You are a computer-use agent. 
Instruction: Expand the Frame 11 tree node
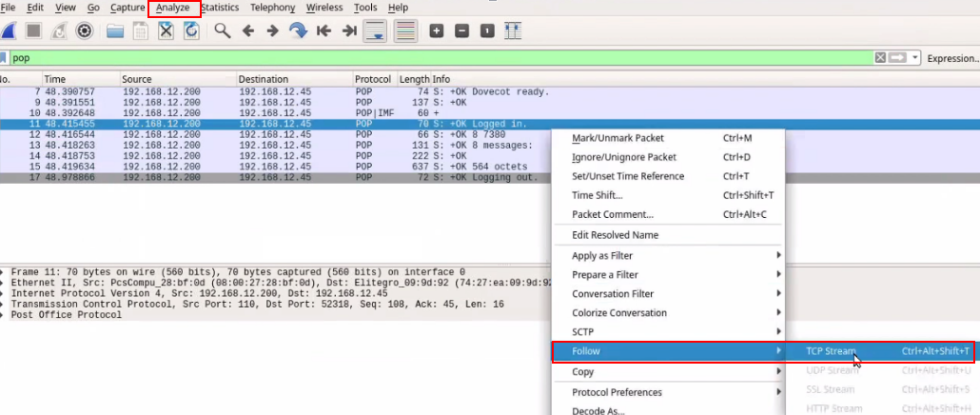tap(4, 272)
